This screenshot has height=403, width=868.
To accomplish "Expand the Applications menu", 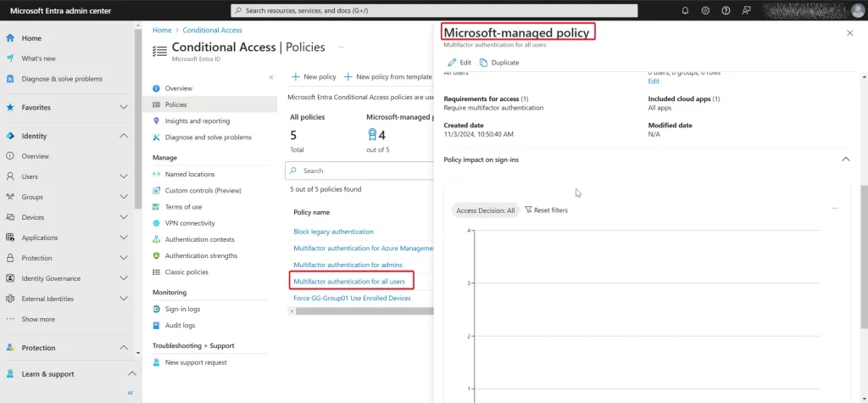I will 124,238.
